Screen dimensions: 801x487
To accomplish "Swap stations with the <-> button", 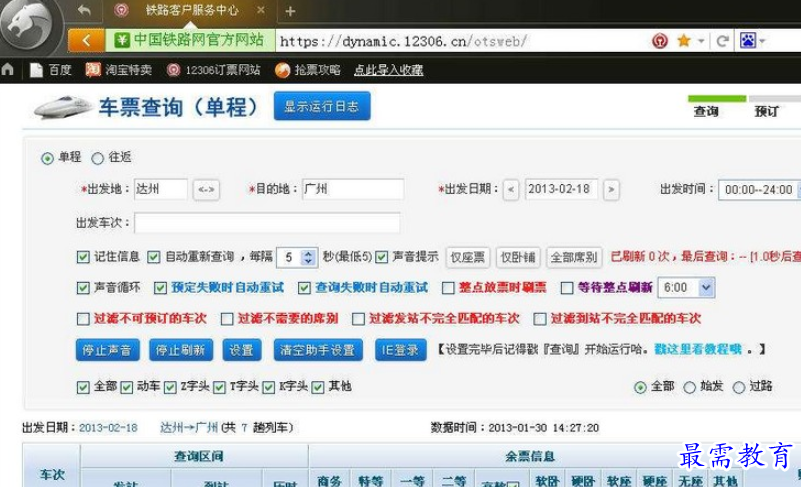I will click(206, 190).
